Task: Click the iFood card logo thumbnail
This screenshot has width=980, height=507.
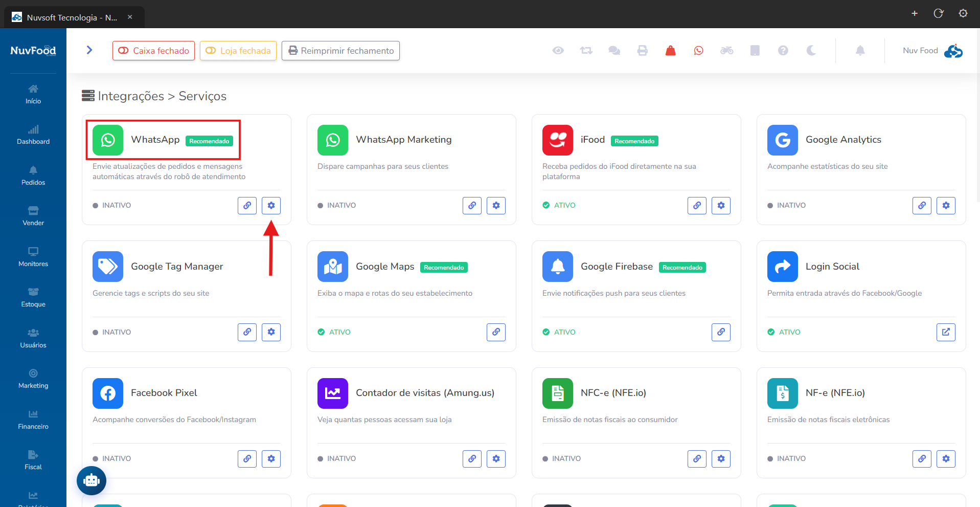Action: (x=558, y=140)
